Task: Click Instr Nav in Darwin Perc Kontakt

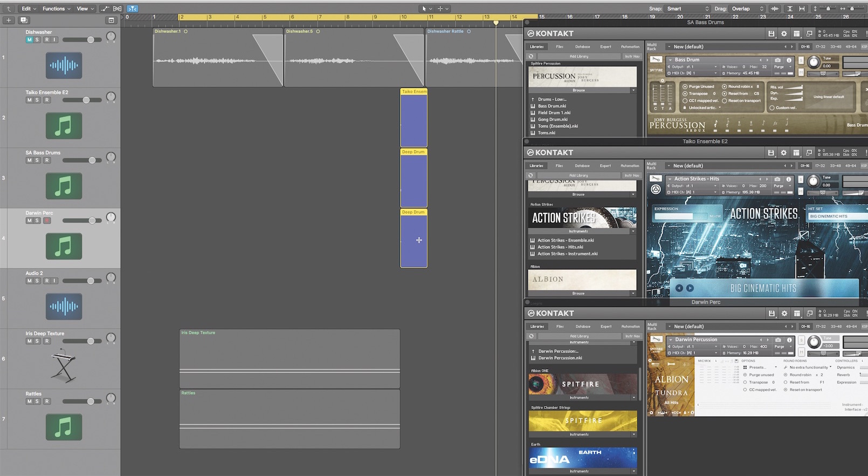Action: click(x=632, y=336)
